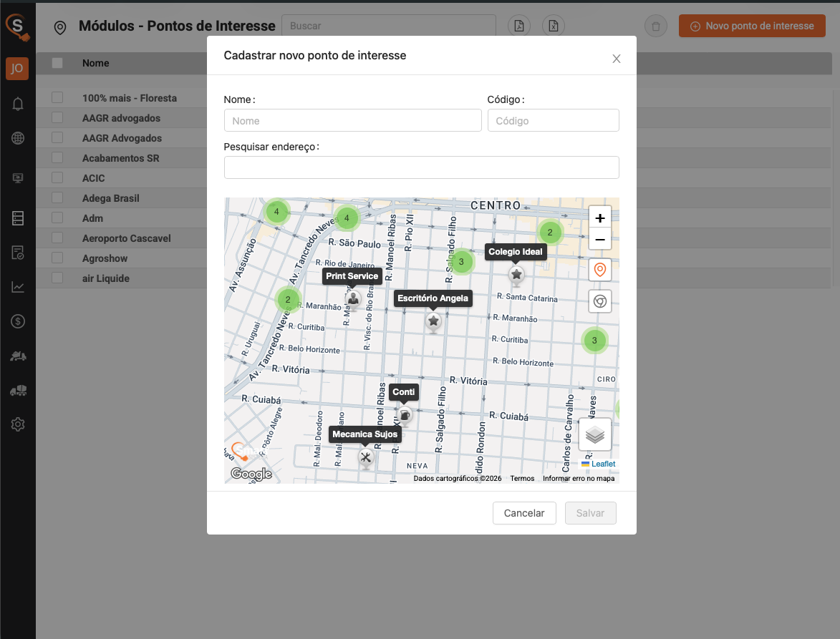Screen dimensions: 840x639
Task: Open the Adega Brasil entry
Action: coord(111,198)
